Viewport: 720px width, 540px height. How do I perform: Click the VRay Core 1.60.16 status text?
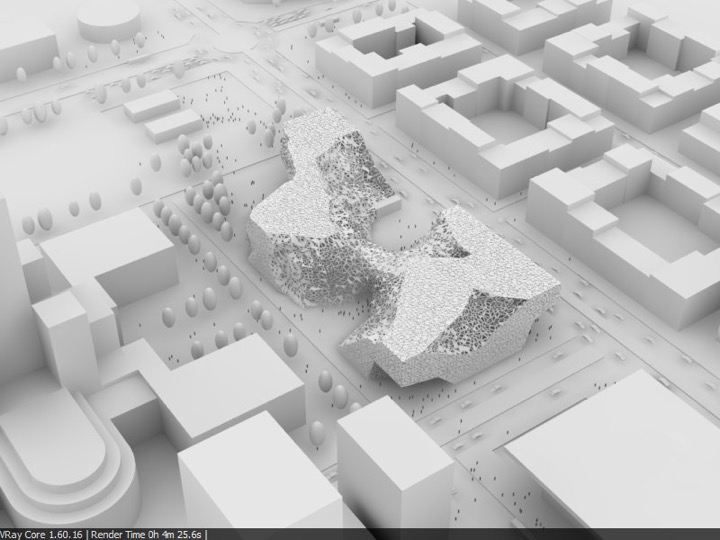tap(42, 534)
